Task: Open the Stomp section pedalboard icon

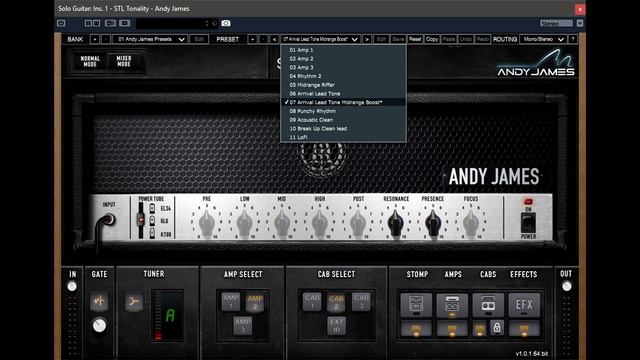Action: 416,304
